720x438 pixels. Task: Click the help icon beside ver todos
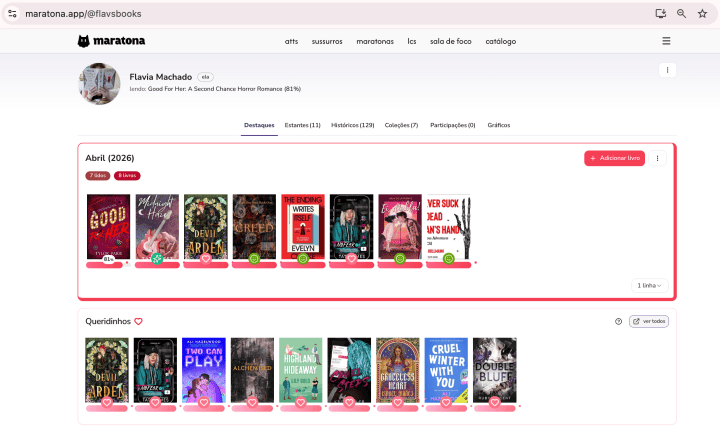[619, 321]
